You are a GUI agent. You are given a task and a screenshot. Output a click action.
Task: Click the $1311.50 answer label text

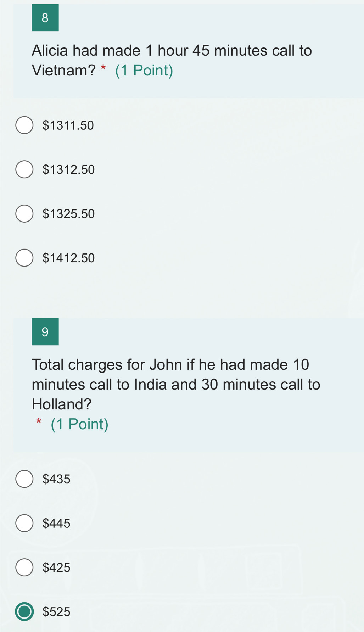pyautogui.click(x=68, y=125)
